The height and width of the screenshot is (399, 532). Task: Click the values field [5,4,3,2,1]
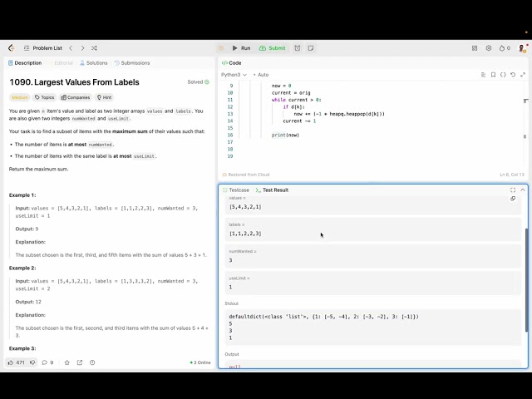pos(372,207)
